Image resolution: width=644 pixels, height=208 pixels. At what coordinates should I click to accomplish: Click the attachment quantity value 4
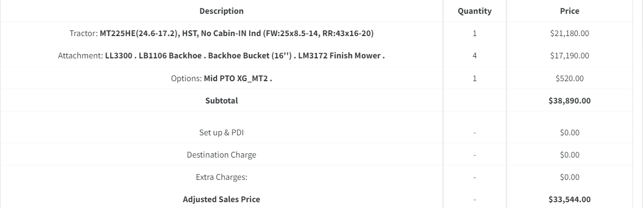coord(474,56)
